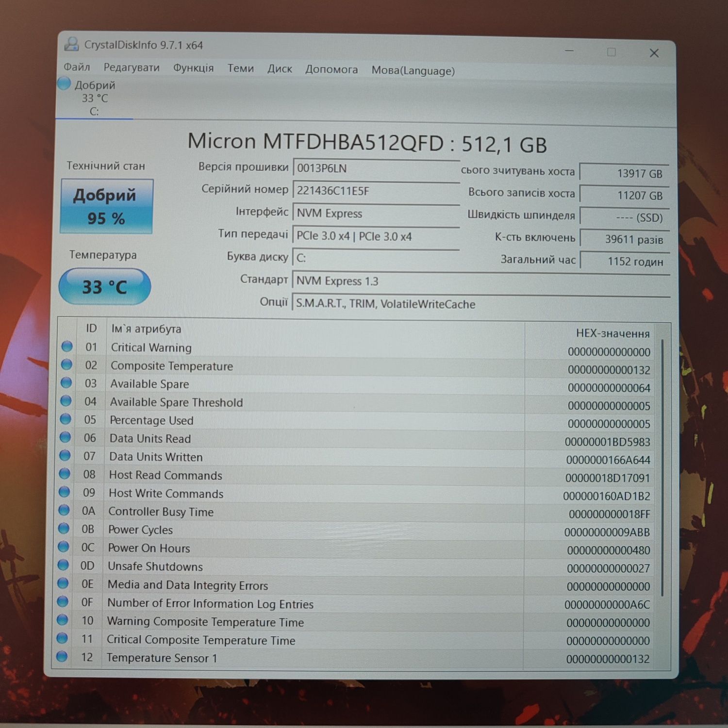728x728 pixels.
Task: Open the Теми menu
Action: coord(241,68)
